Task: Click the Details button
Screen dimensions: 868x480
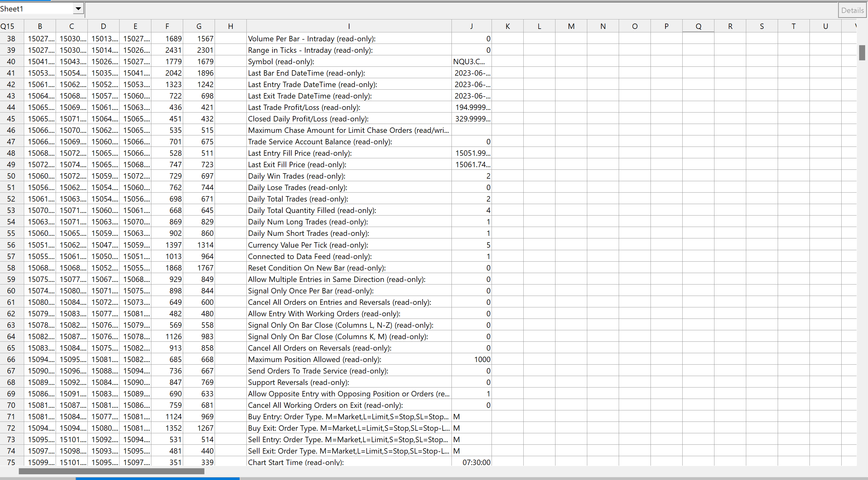Action: click(852, 10)
